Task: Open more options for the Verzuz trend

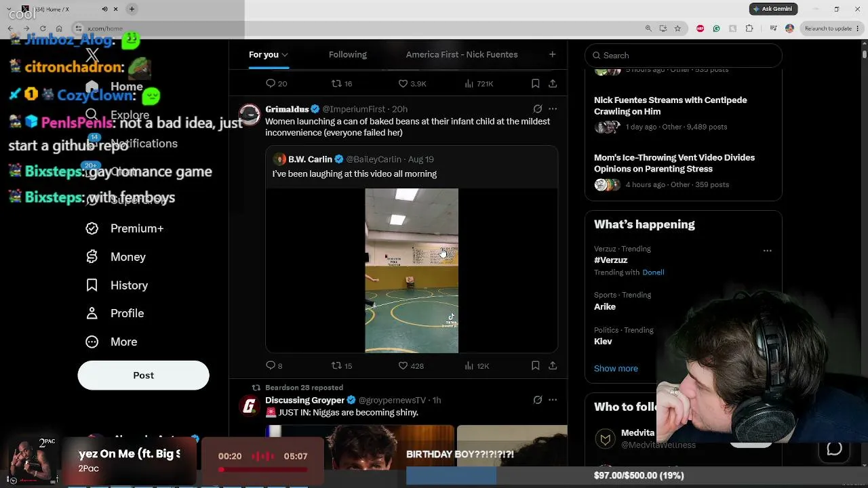Action: [x=767, y=251]
